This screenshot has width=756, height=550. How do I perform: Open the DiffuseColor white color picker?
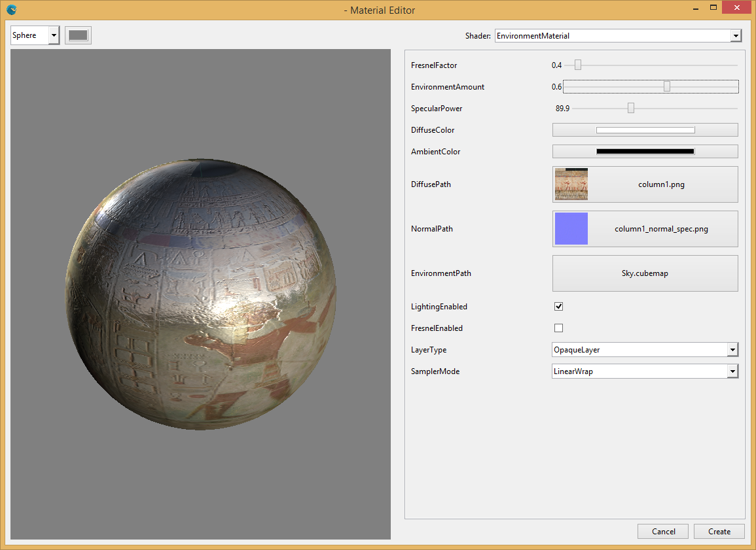pos(645,130)
